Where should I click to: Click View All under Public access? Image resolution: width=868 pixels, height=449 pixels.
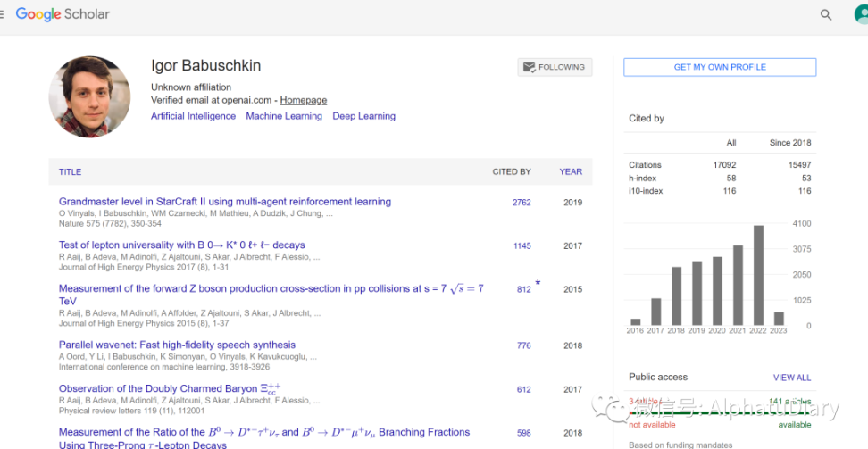pos(791,378)
